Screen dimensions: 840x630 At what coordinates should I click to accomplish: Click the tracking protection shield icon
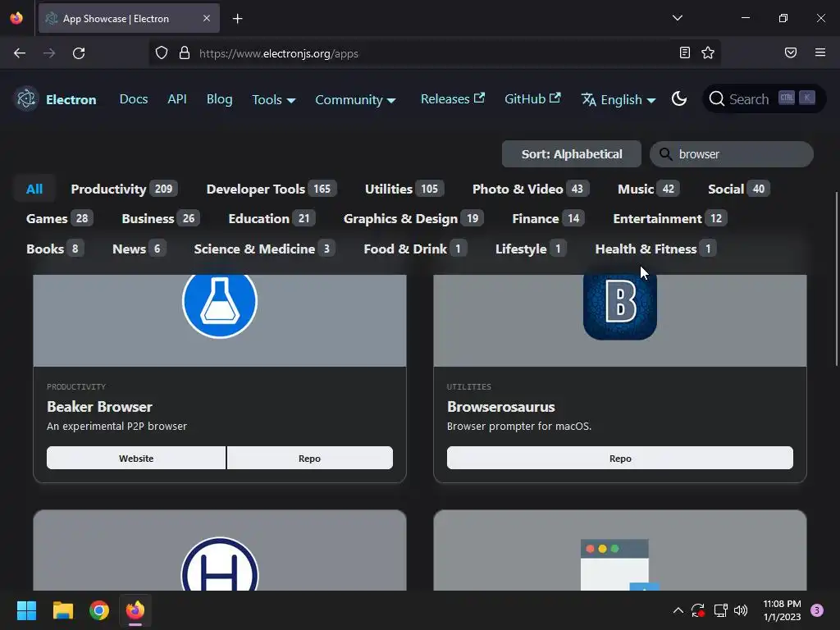162,53
